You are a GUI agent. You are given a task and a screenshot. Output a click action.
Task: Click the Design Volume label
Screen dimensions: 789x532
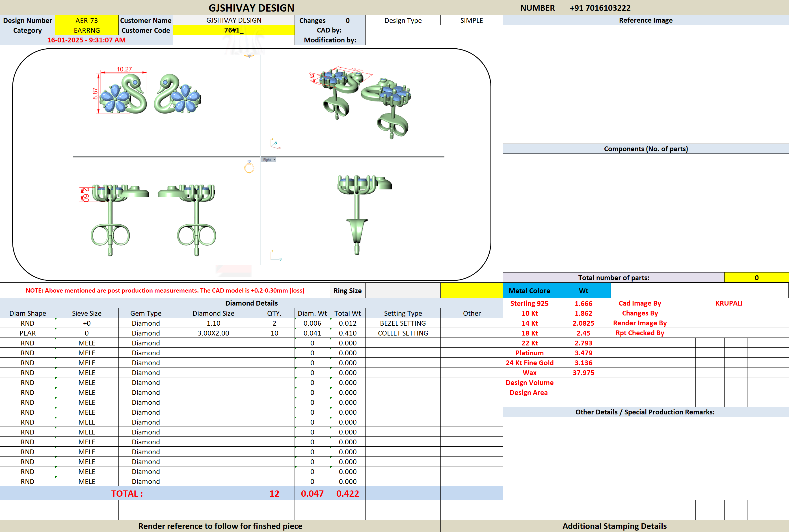pos(529,382)
